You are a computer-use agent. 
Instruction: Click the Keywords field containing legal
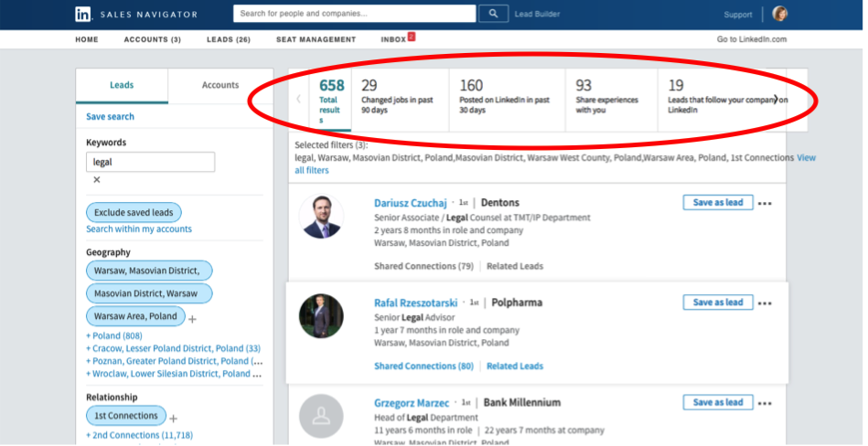151,162
